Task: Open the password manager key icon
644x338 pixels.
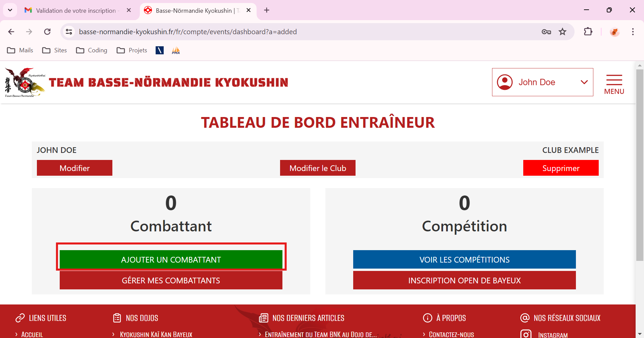Action: tap(546, 32)
